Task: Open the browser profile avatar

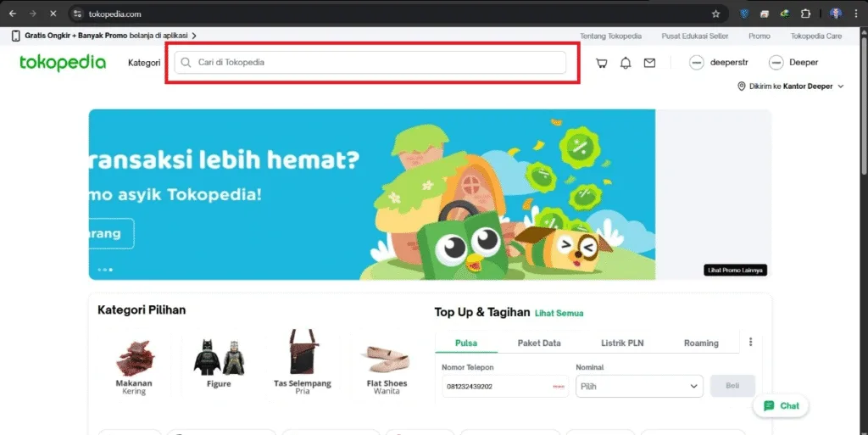Action: [x=836, y=14]
